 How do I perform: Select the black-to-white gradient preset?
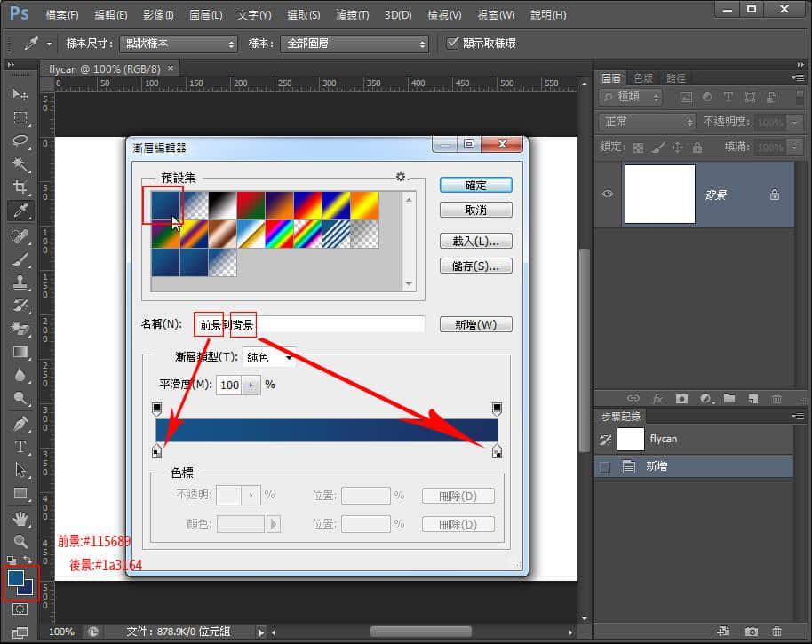(222, 205)
